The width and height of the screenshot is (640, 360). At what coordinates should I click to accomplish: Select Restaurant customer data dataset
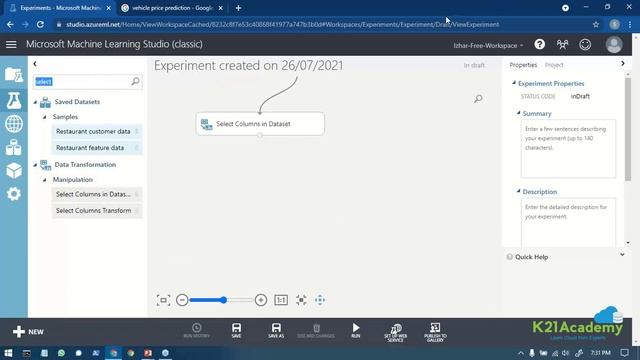[x=97, y=131]
